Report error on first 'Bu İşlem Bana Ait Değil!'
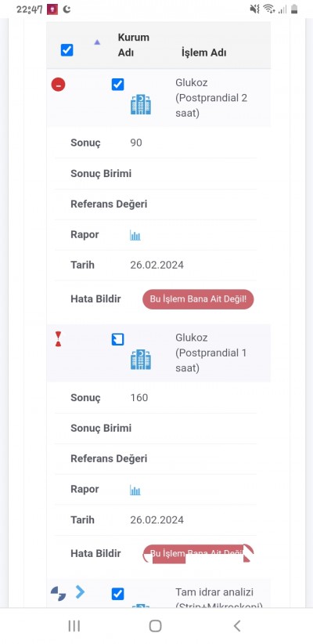This screenshot has width=313, height=644. (x=198, y=299)
